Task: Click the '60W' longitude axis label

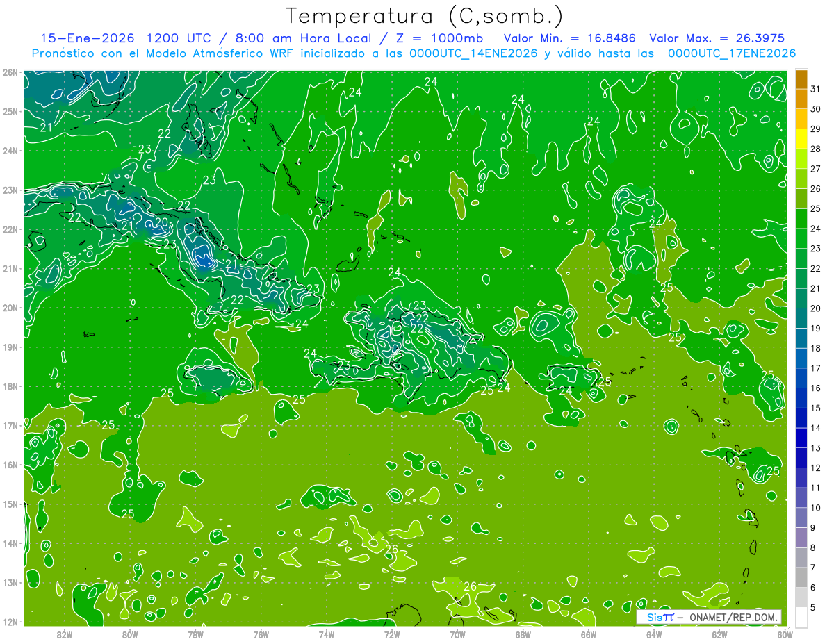Action: coord(785,634)
